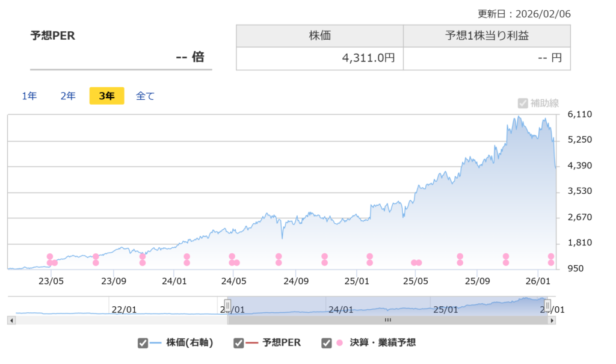616x364 pixels.
Task: Click the scrollbar thumb grip under the navigator
Action: click(387, 321)
